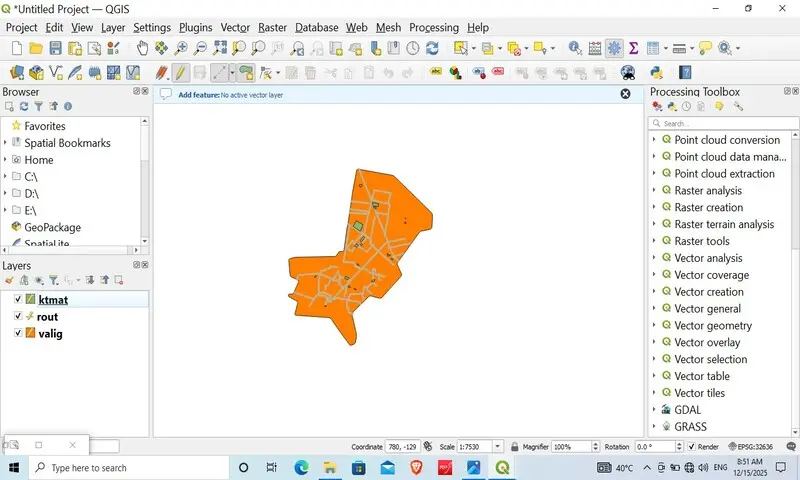Click the Messages log icon in status bar
This screenshot has width=800, height=480.
pos(791,447)
